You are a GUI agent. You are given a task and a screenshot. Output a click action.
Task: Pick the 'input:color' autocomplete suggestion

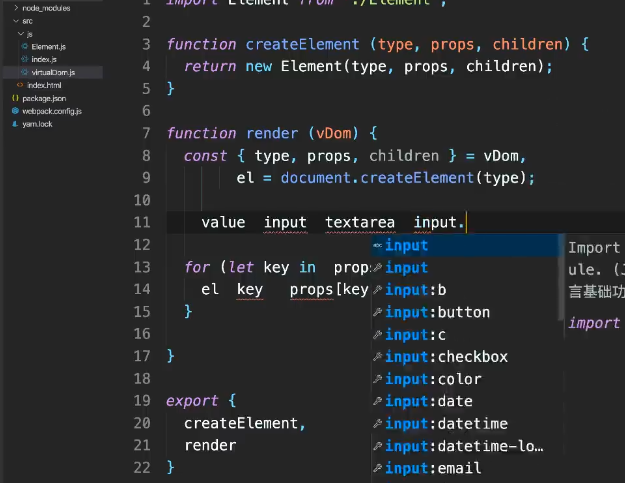(x=466, y=379)
